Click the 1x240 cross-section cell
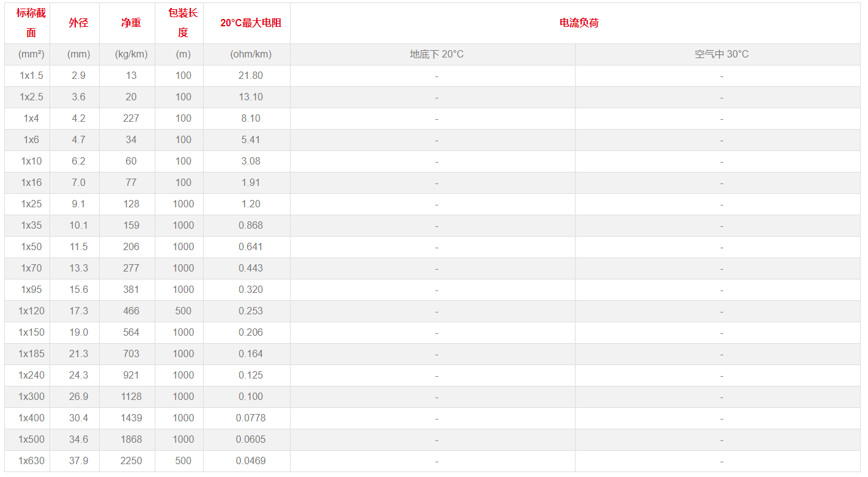 pos(31,375)
